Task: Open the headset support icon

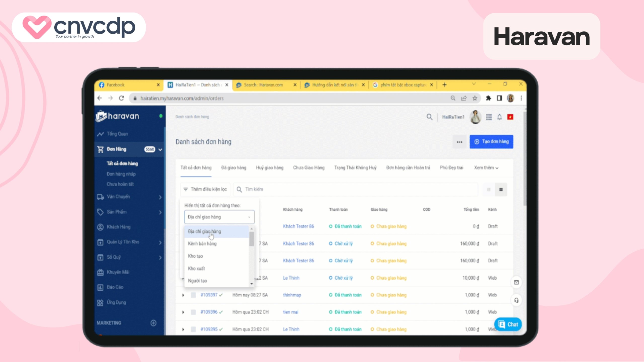Action: 516,300
